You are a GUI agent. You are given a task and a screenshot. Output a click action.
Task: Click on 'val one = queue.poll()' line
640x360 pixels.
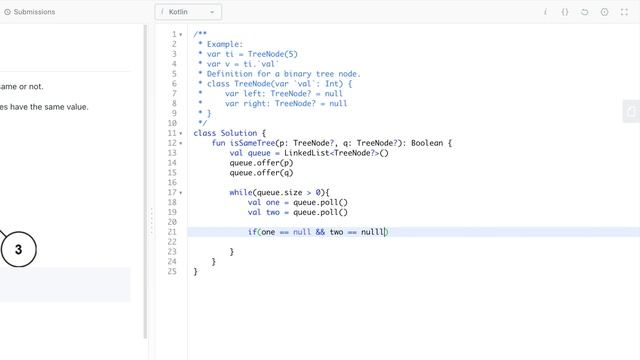pyautogui.click(x=298, y=202)
